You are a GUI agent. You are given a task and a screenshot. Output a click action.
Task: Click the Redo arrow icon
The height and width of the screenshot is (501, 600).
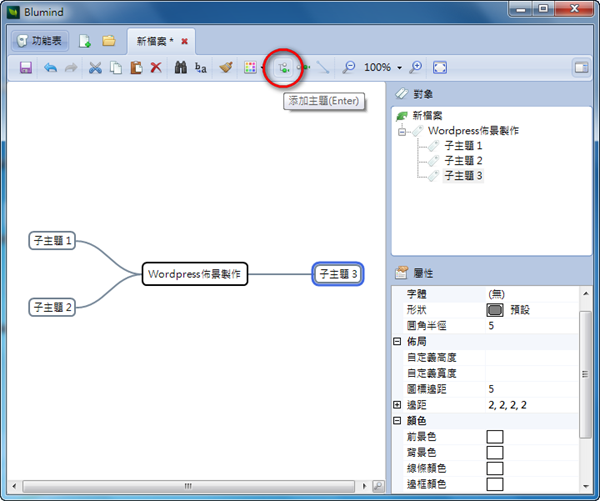pyautogui.click(x=71, y=67)
